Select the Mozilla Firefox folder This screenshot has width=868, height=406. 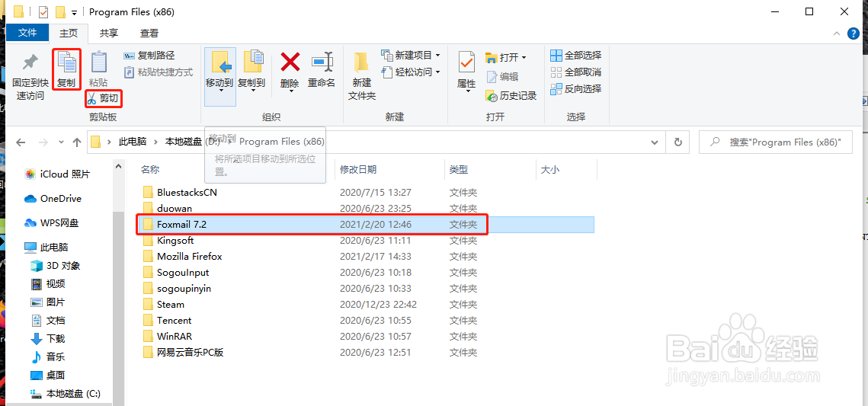[189, 257]
